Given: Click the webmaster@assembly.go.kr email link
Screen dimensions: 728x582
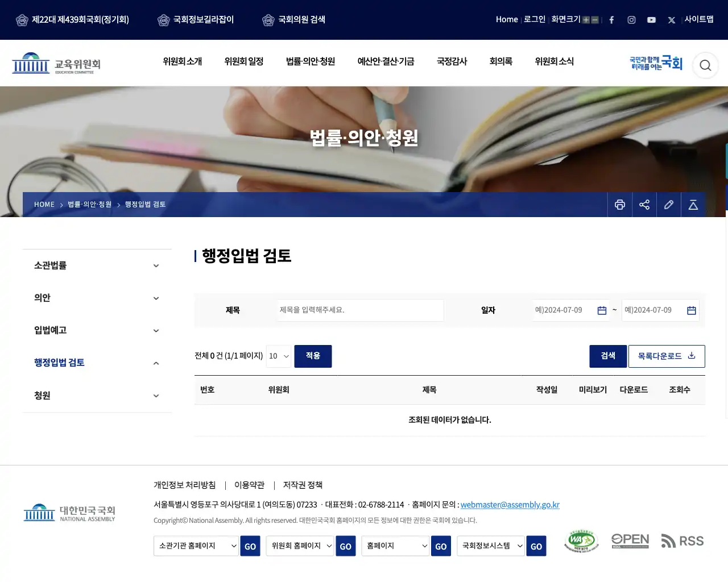Looking at the screenshot, I should coord(510,505).
